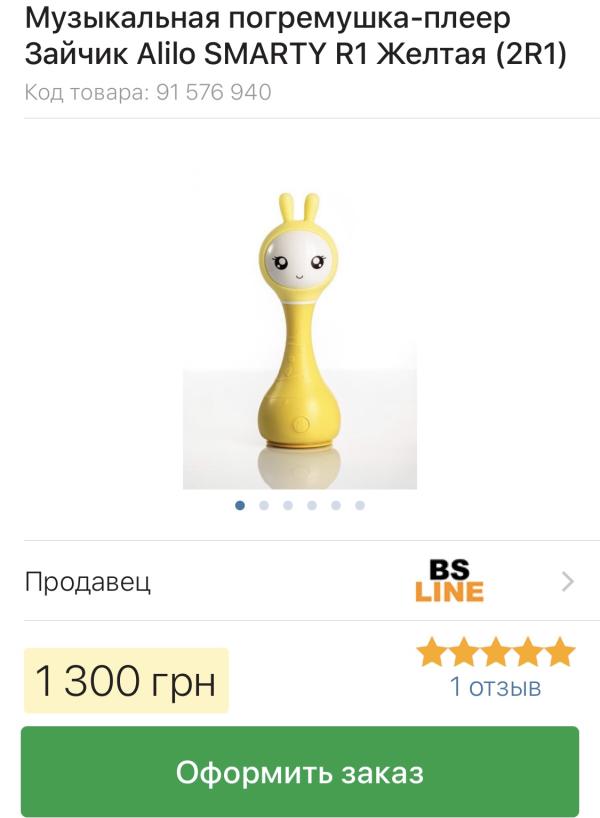Select the first carousel dot indicator
This screenshot has width=600, height=818.
(x=240, y=505)
